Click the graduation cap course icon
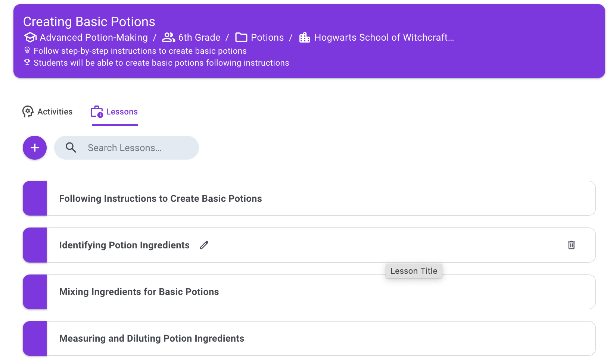 point(30,37)
